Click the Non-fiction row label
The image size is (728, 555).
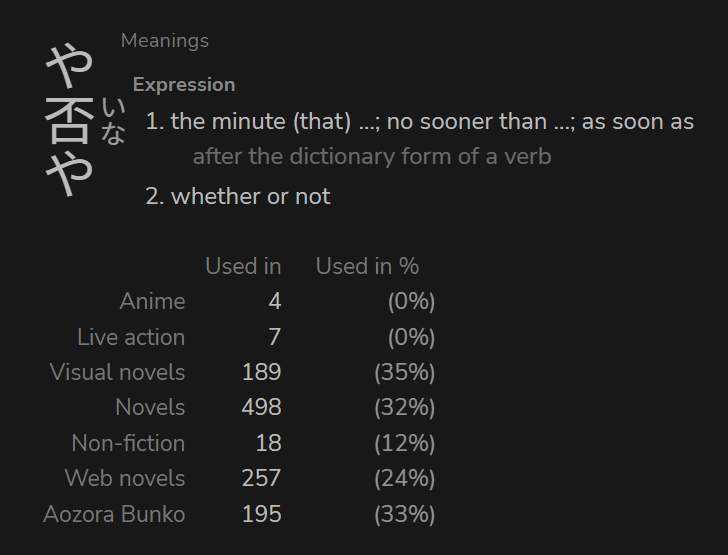(129, 443)
